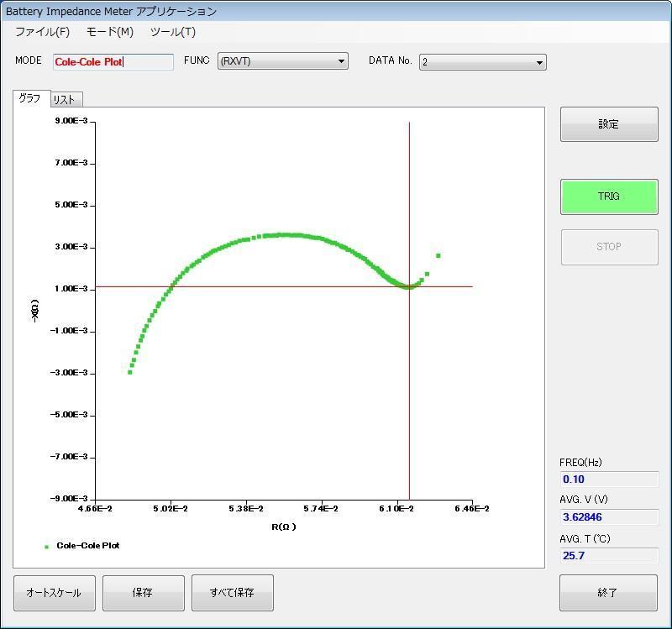Click the オートスケール button

click(x=55, y=593)
